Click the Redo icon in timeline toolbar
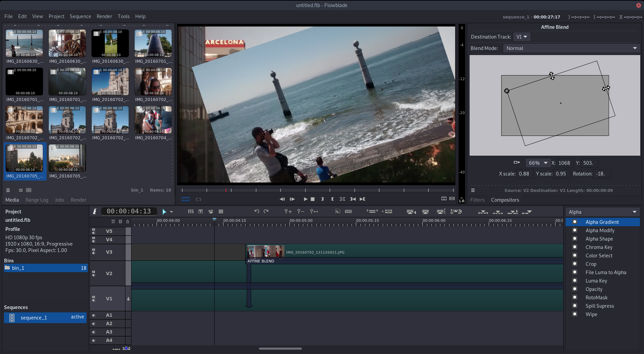644x354 pixels. 266,211
